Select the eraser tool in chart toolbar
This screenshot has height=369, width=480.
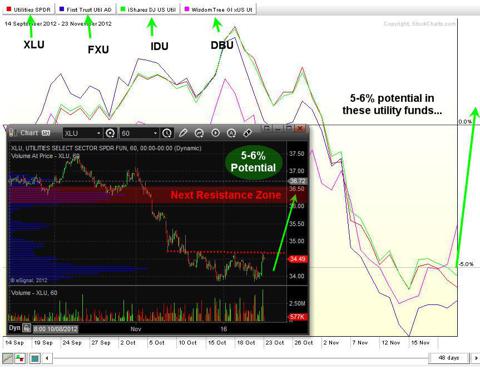[x=247, y=133]
